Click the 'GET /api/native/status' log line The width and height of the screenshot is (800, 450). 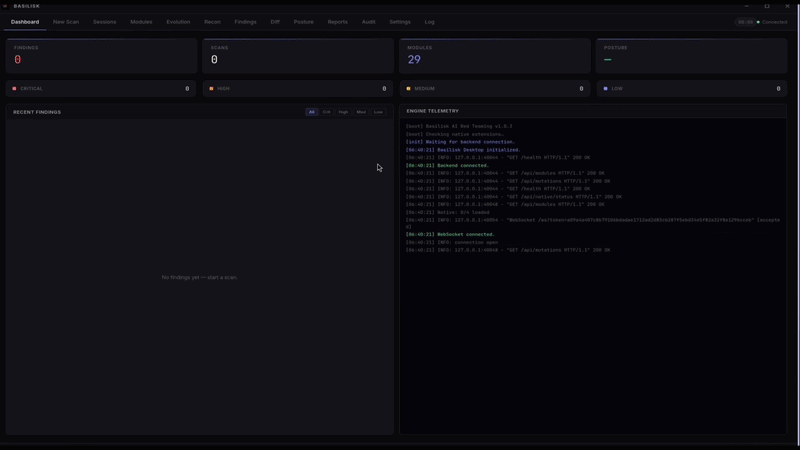514,196
